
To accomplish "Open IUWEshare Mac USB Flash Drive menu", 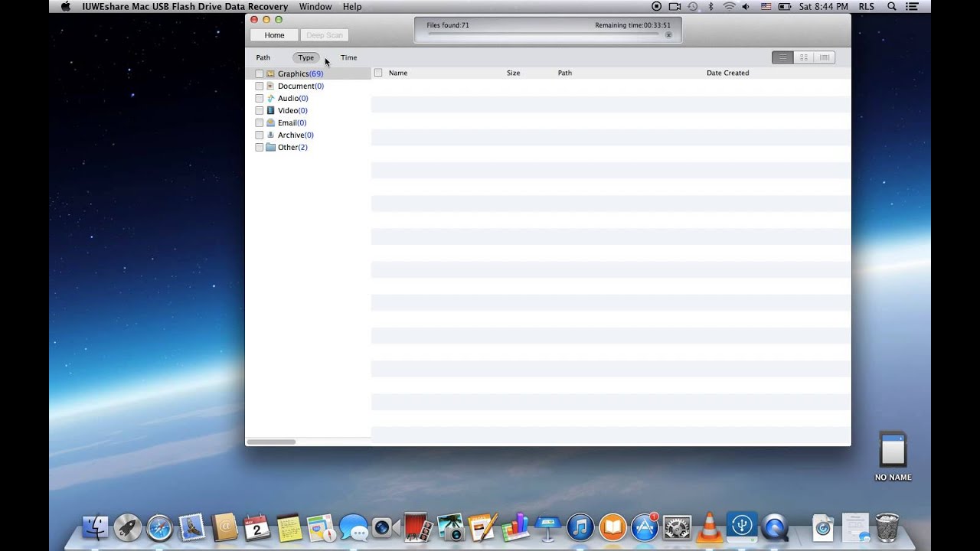I will click(x=185, y=6).
